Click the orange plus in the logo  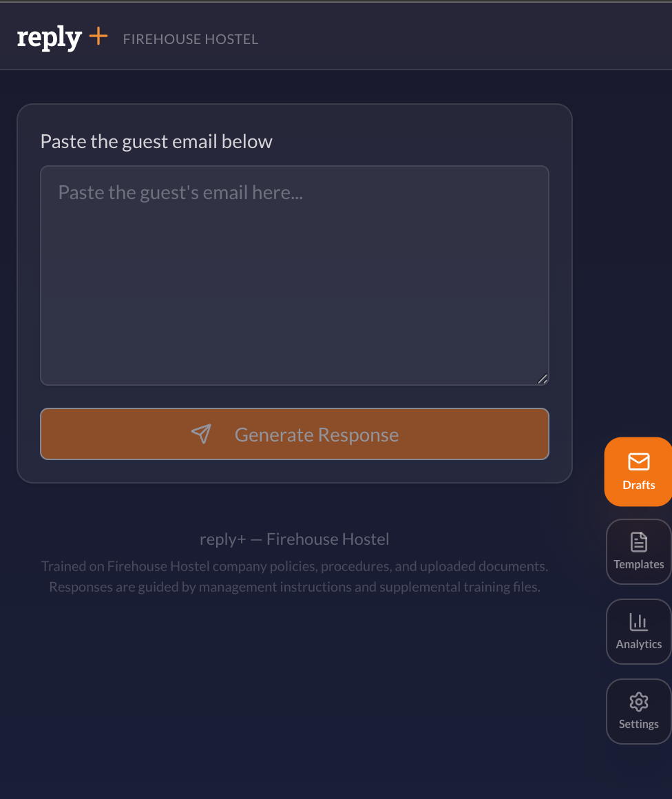click(98, 37)
